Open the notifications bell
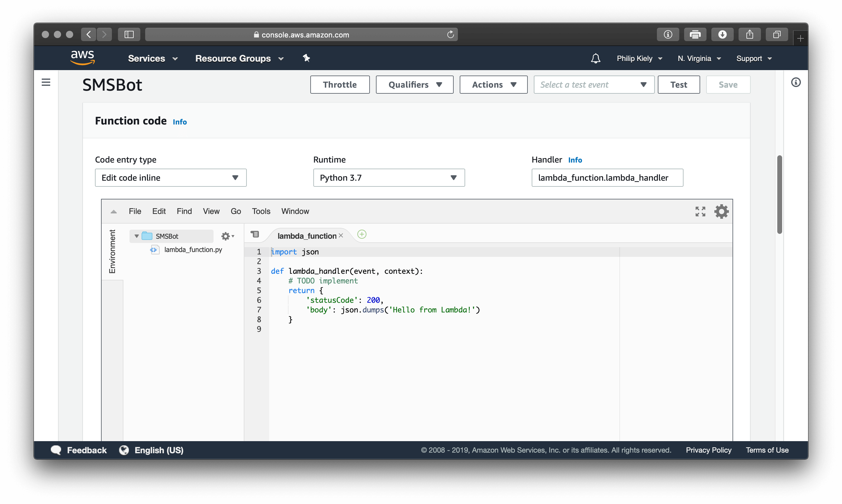The image size is (842, 504). pos(595,58)
